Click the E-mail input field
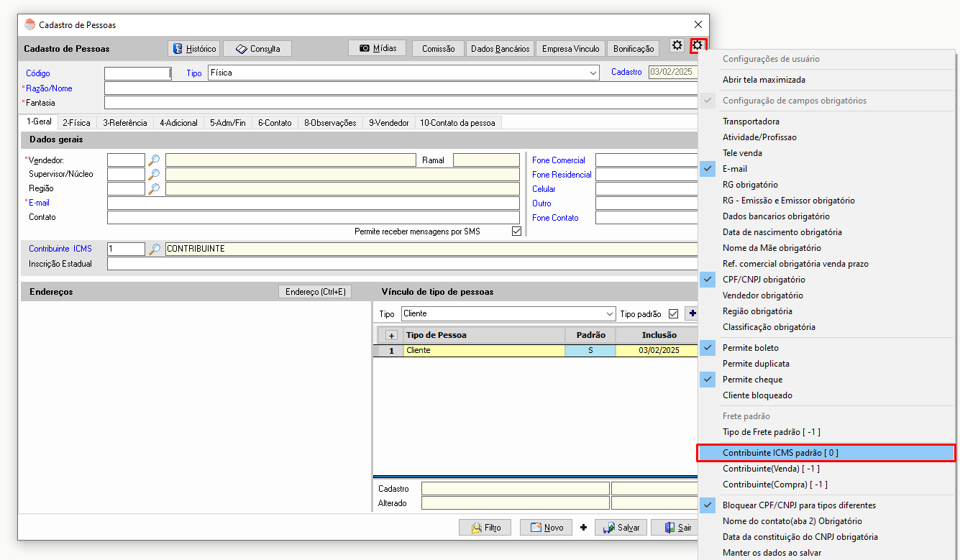 coord(314,203)
